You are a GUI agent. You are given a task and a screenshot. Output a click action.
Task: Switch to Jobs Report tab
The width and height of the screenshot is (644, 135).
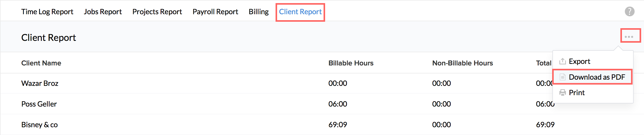coord(103,12)
